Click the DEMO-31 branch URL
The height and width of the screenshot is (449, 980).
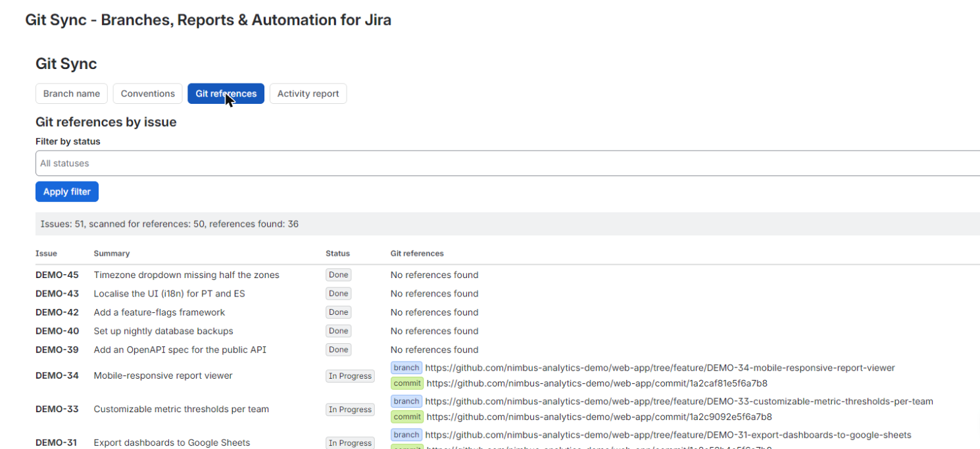coord(668,435)
